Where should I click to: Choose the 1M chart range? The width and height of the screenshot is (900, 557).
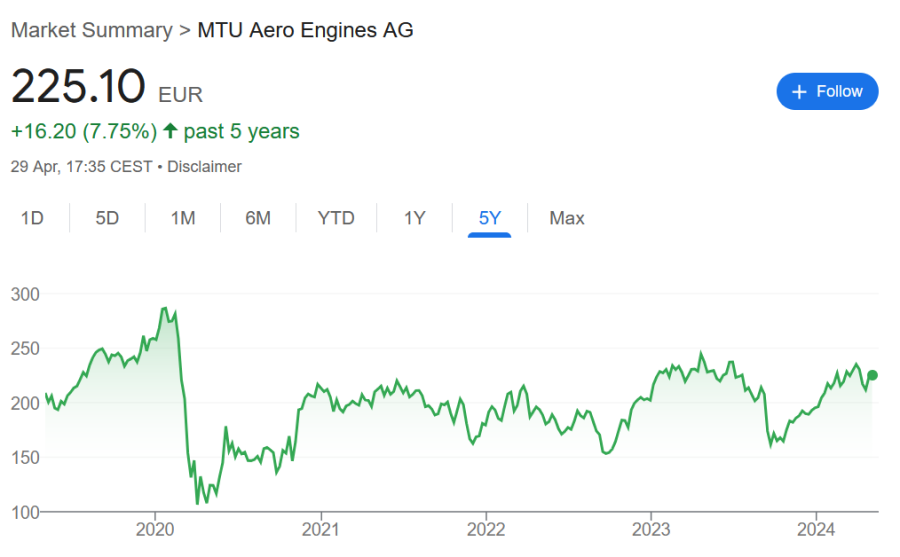182,218
